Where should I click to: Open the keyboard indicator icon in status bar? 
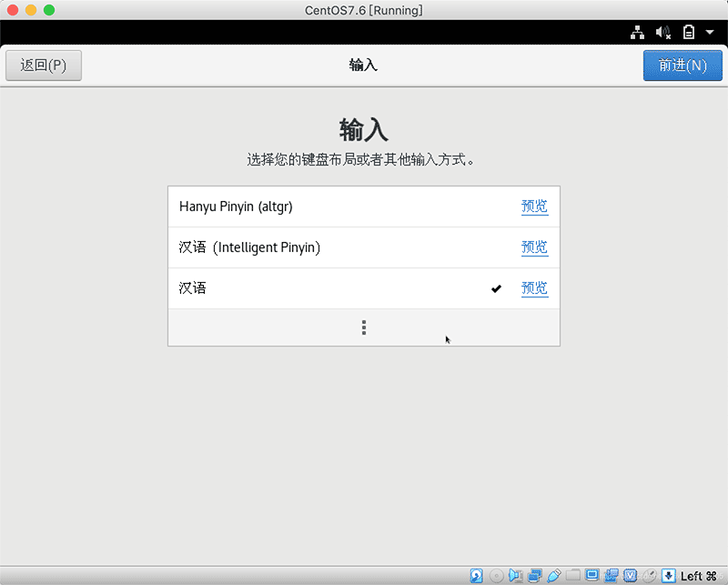point(669,575)
